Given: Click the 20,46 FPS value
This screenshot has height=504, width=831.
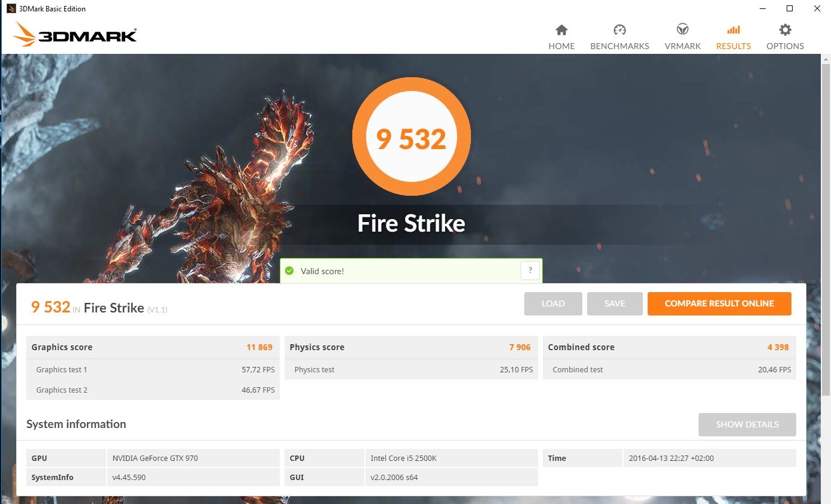Looking at the screenshot, I should tap(775, 369).
